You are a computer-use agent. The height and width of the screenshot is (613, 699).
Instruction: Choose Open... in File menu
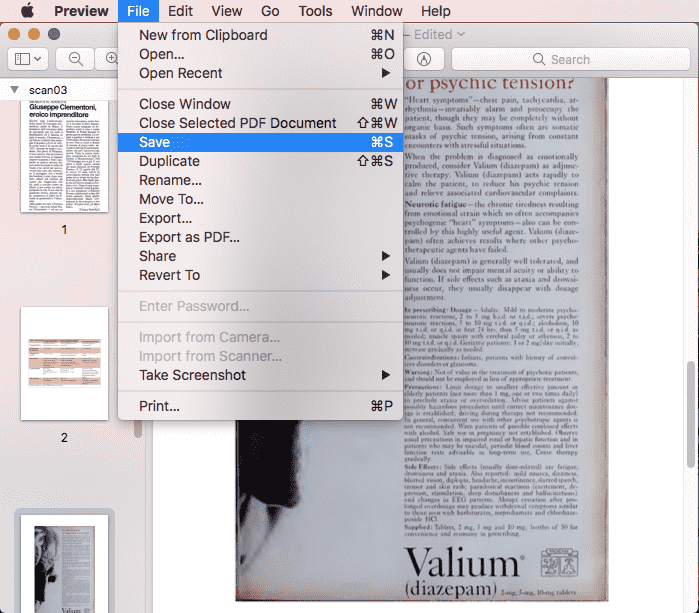coord(260,54)
